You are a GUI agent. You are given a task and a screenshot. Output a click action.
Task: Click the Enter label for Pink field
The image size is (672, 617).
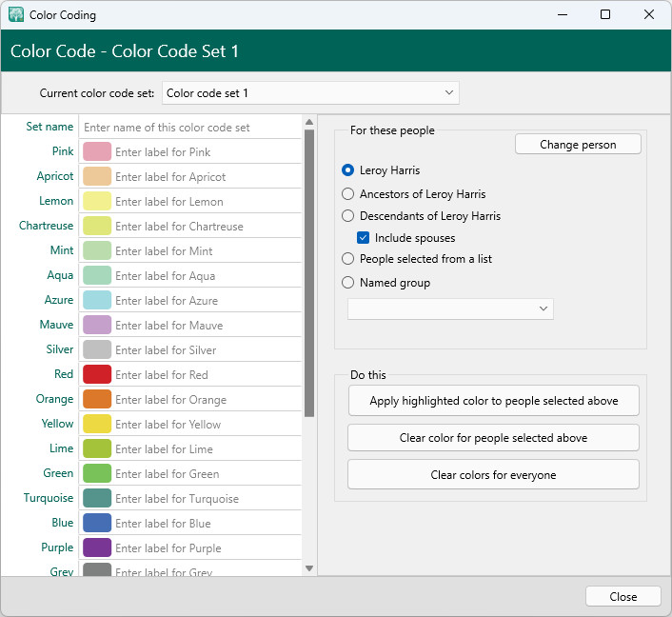click(208, 151)
